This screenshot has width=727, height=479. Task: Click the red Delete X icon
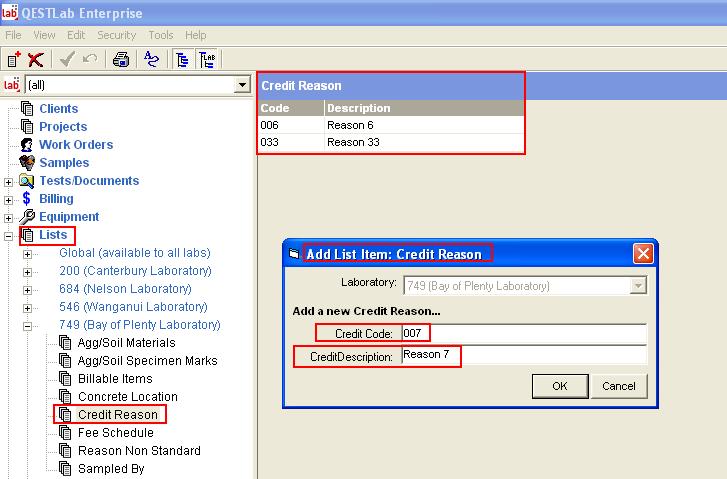pos(36,59)
